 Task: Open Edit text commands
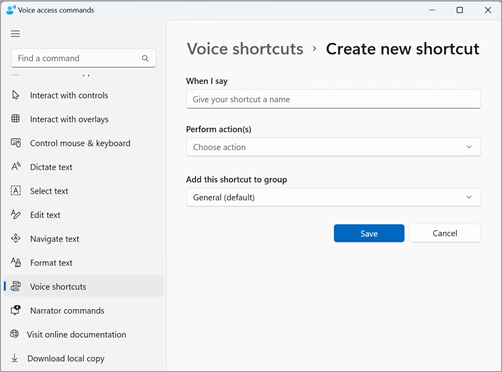(84, 215)
